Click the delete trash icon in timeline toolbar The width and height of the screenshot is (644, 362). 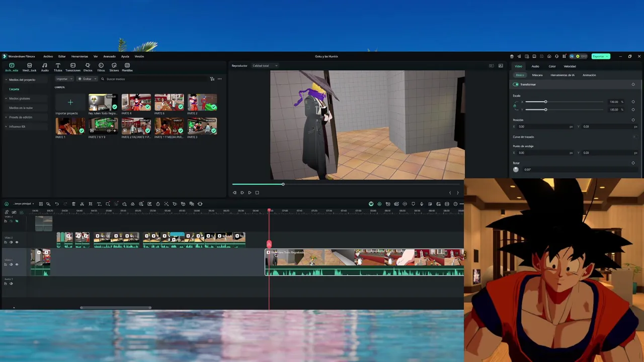[73, 204]
